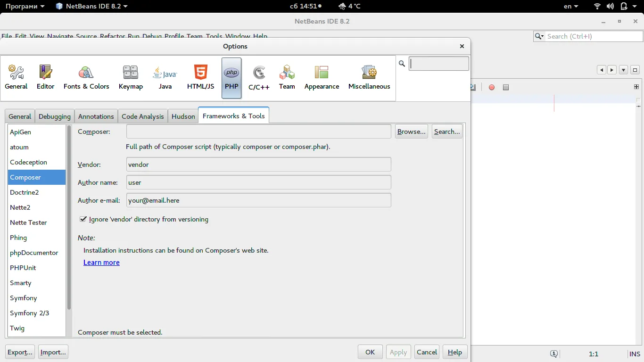This screenshot has height=362, width=644.
Task: Select PHPUnit in the frameworks list
Action: pos(37,268)
